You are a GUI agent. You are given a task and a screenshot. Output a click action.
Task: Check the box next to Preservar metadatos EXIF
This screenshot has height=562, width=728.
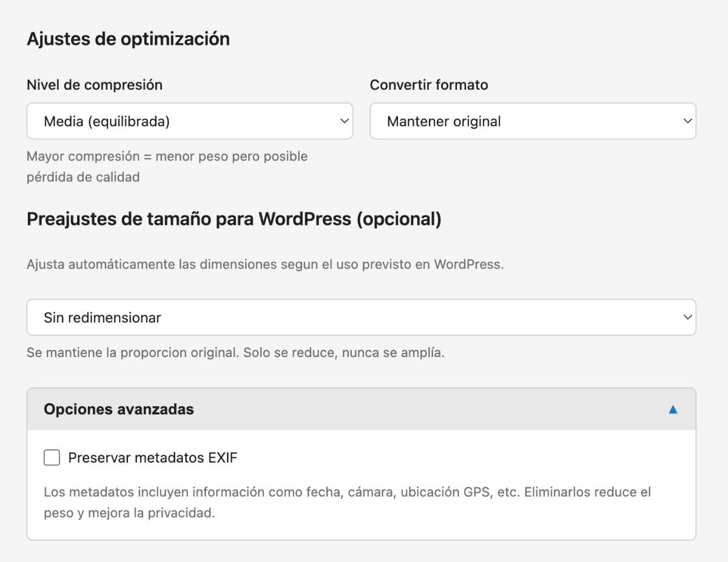pos(52,458)
